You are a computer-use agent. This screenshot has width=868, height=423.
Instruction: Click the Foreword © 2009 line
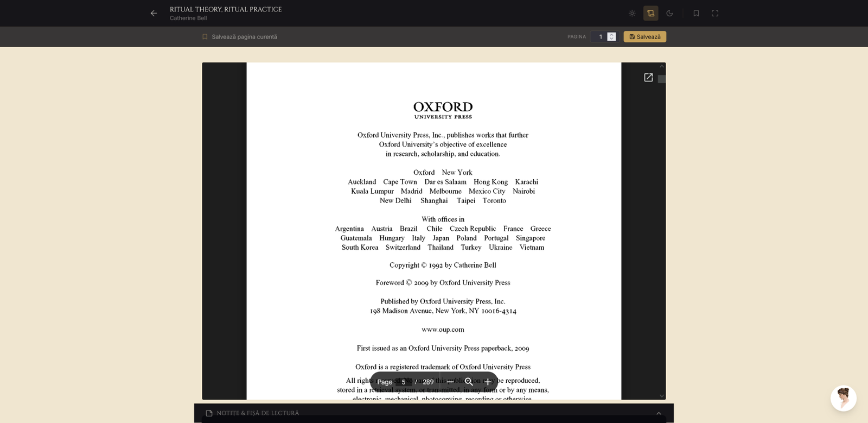pyautogui.click(x=443, y=282)
